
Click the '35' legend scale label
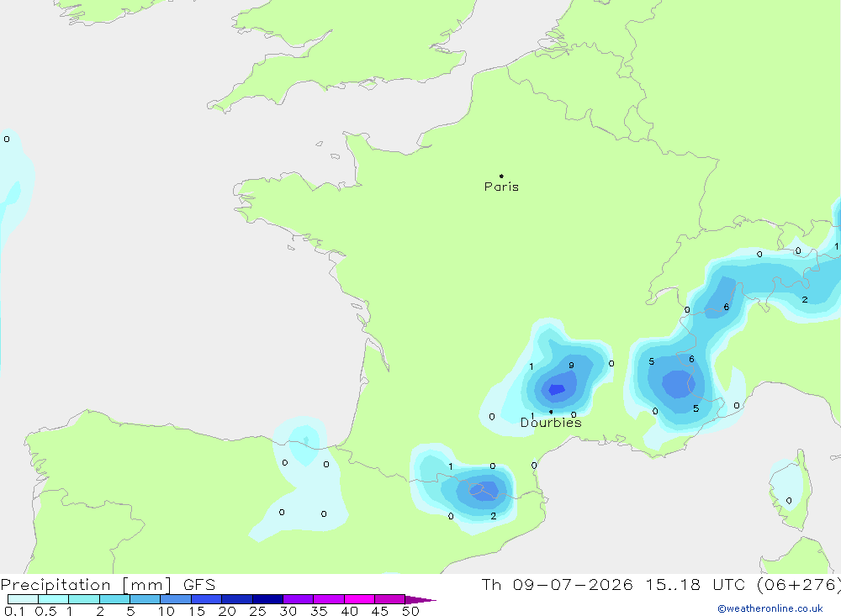point(319,611)
